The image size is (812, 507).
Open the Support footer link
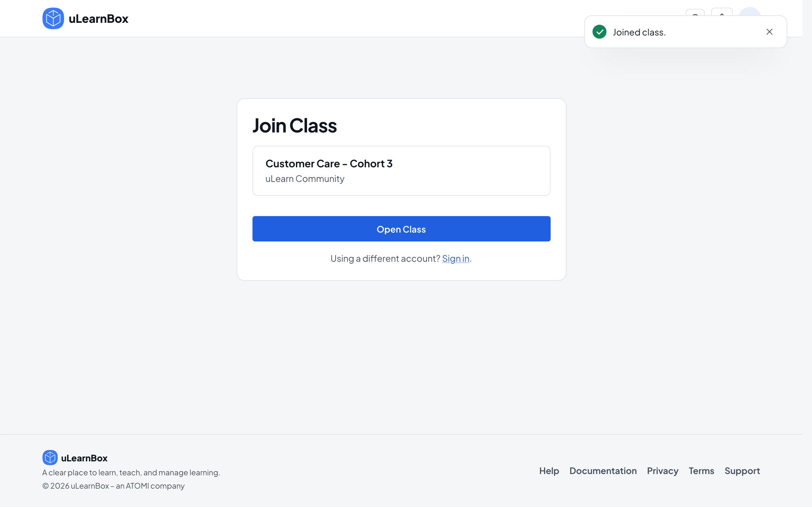(742, 471)
